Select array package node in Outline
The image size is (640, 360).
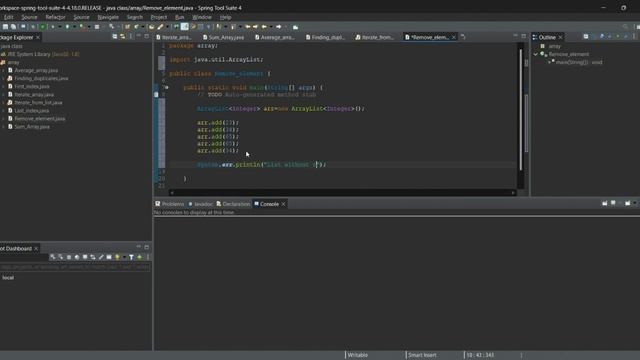(x=554, y=46)
